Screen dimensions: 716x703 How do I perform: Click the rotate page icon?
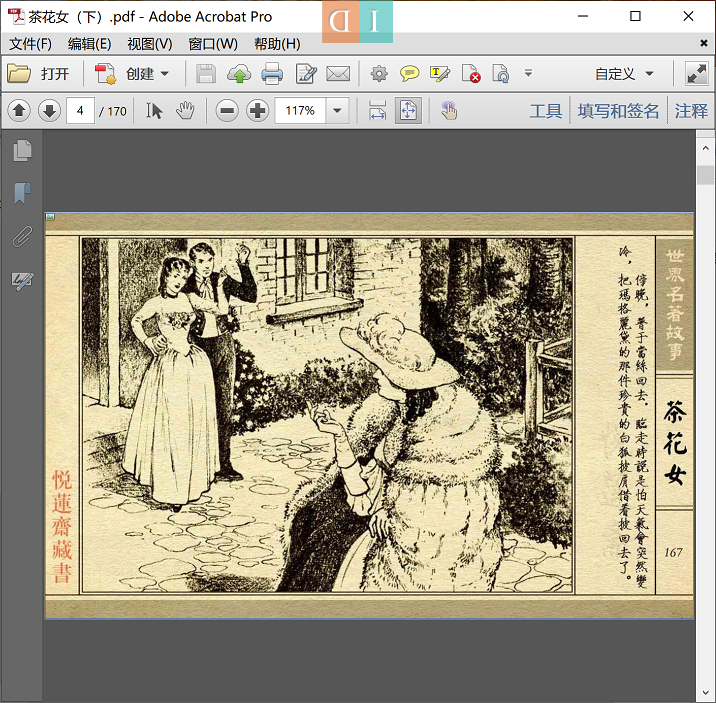click(501, 73)
